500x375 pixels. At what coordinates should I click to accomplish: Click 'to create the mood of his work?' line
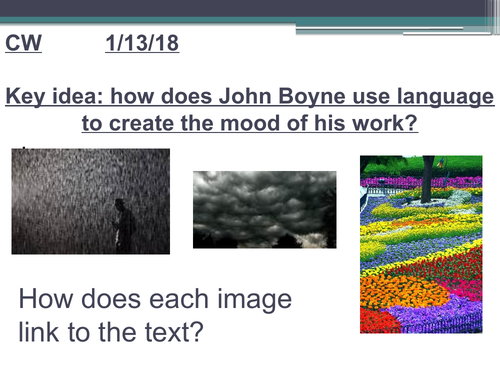click(x=250, y=123)
